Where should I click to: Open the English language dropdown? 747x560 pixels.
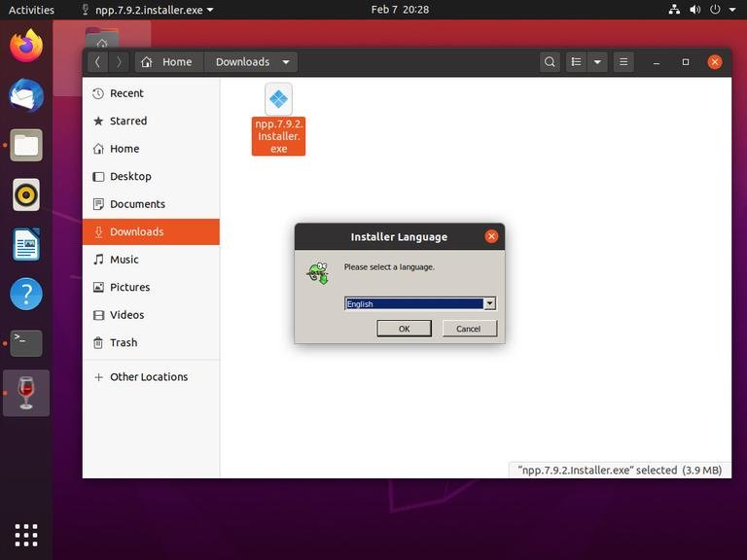click(489, 303)
